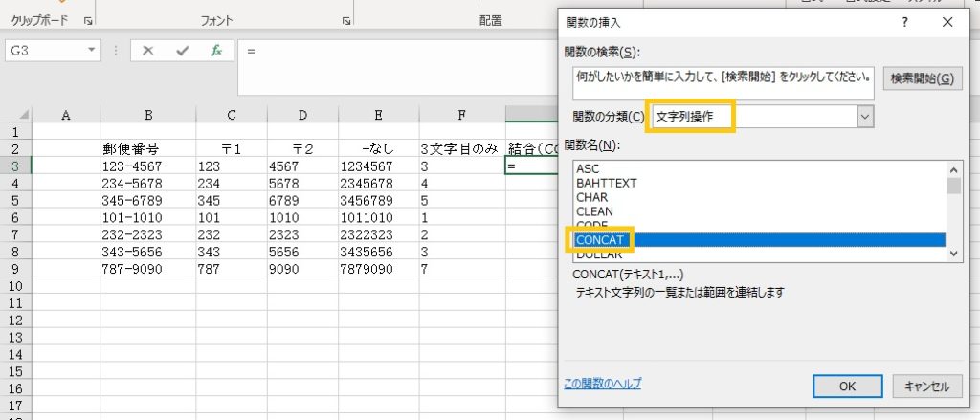Click the function list scroll-up arrow
This screenshot has height=420, width=980.
(x=952, y=168)
